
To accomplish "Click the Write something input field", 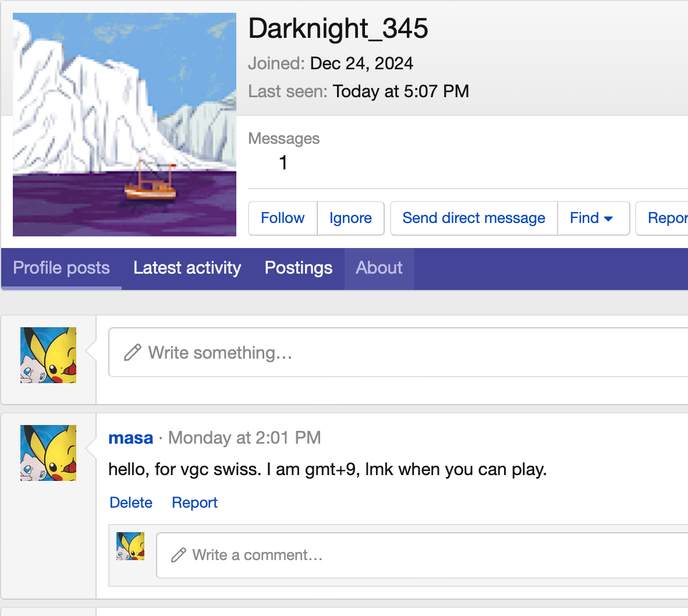I will [x=398, y=352].
